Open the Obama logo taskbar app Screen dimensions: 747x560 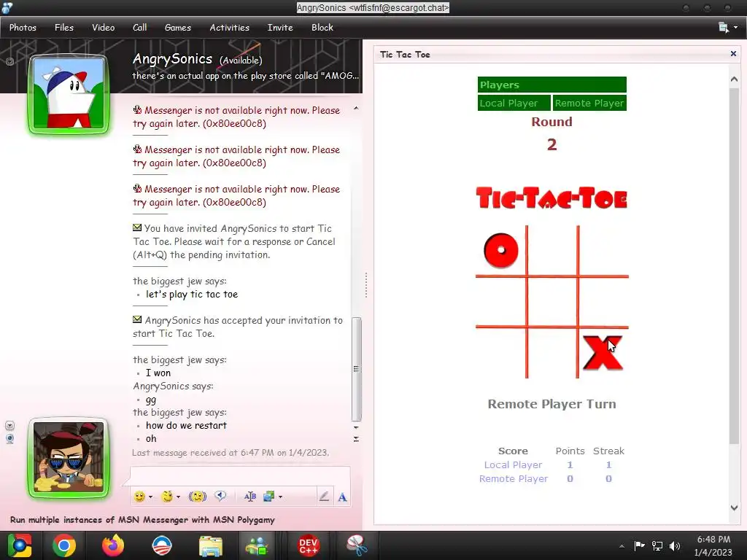click(x=161, y=545)
